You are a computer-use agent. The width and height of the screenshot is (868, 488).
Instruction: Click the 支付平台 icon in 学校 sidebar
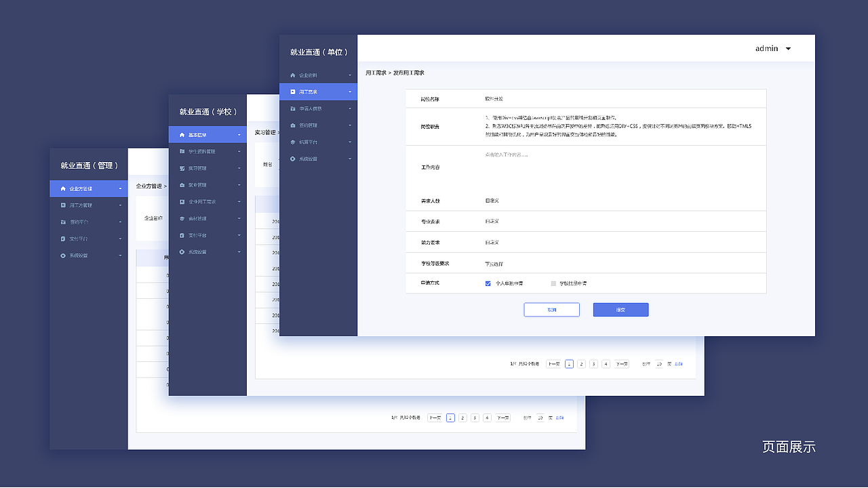coord(182,235)
